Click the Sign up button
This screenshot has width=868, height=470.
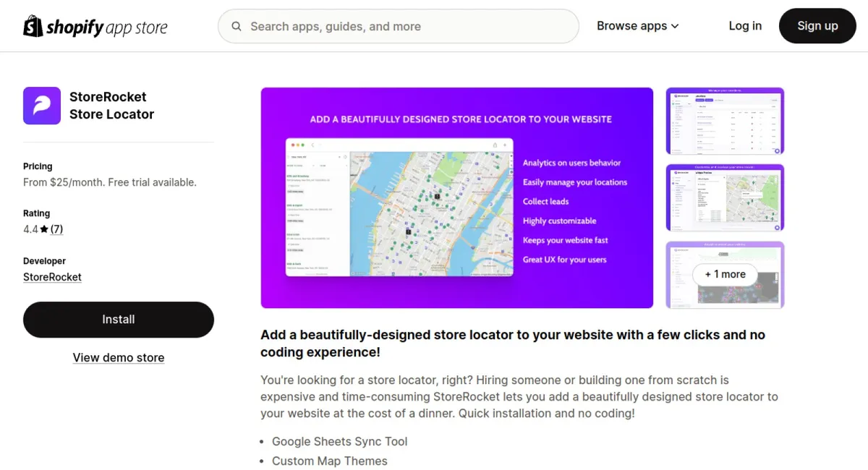(817, 26)
